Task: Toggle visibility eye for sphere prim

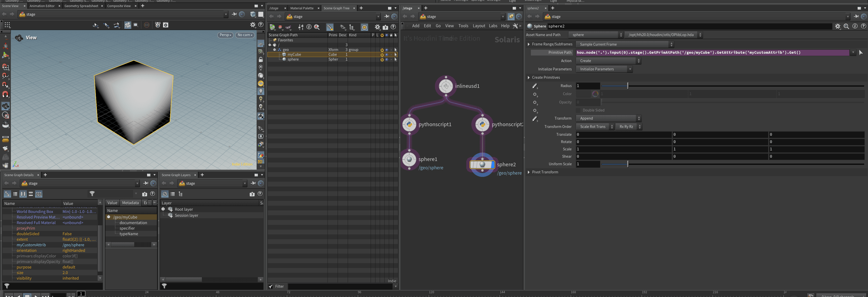Action: click(x=387, y=59)
